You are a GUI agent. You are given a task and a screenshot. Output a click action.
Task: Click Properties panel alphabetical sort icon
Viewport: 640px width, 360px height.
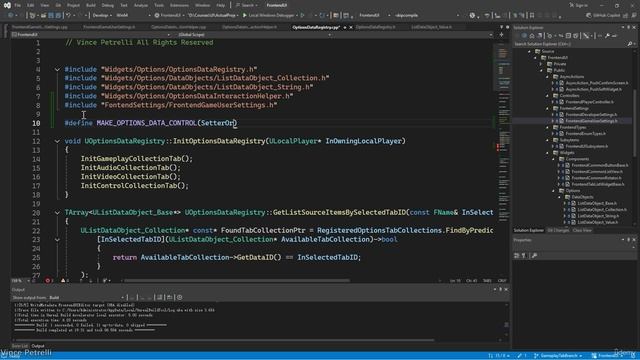pyautogui.click(x=524, y=256)
